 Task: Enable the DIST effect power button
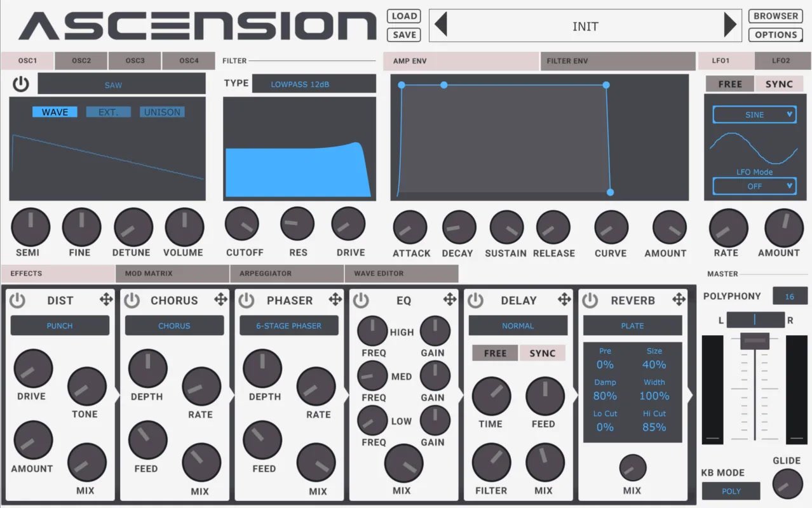click(x=17, y=300)
